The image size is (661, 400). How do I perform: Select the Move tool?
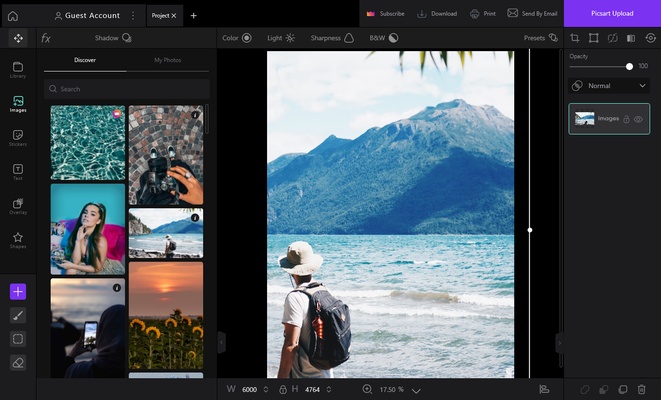pos(18,38)
